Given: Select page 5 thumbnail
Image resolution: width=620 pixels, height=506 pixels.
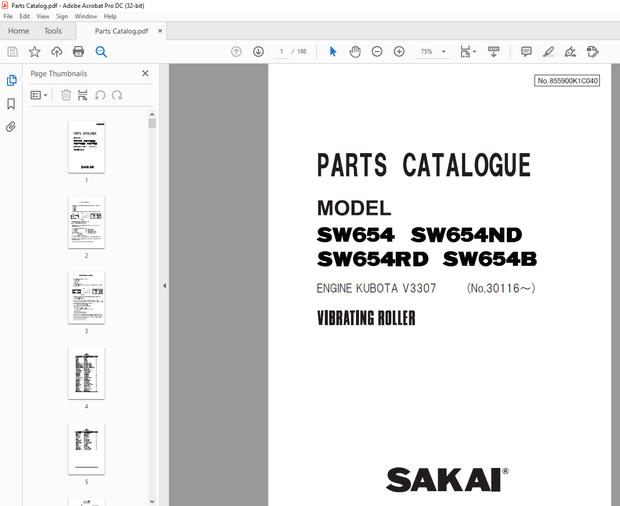Looking at the screenshot, I should 87,449.
